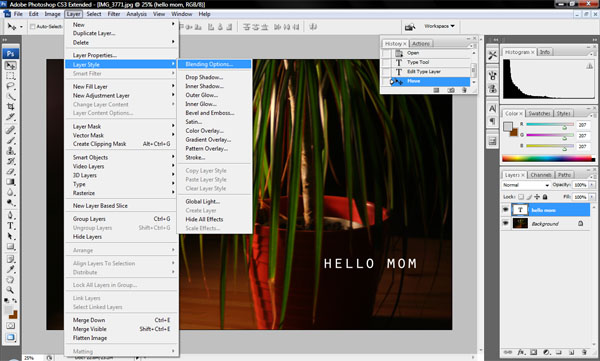Image resolution: width=600 pixels, height=361 pixels.
Task: Select Flatten Image menu item
Action: (x=122, y=338)
